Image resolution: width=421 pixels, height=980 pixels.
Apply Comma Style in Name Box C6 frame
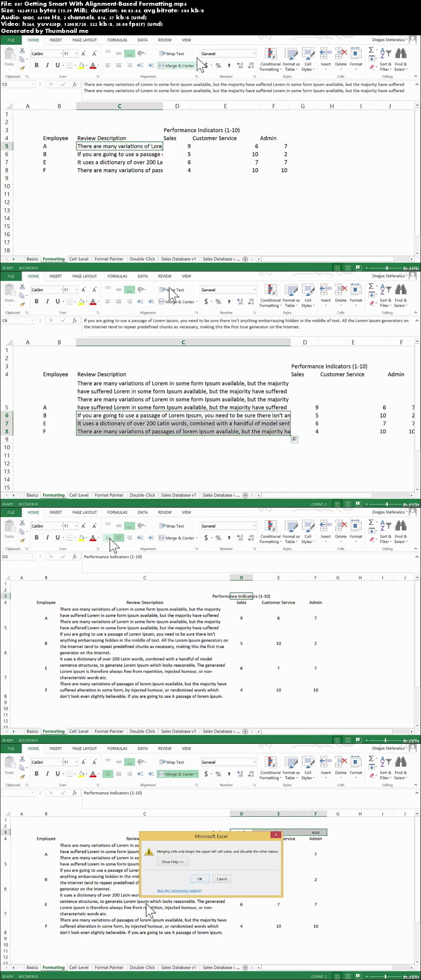(229, 301)
